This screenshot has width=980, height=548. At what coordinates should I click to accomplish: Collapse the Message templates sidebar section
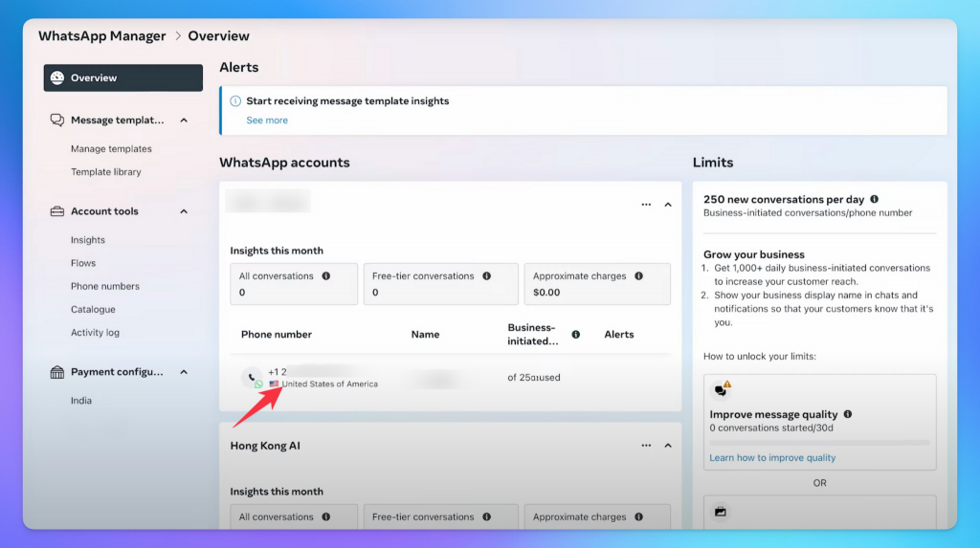pos(184,121)
